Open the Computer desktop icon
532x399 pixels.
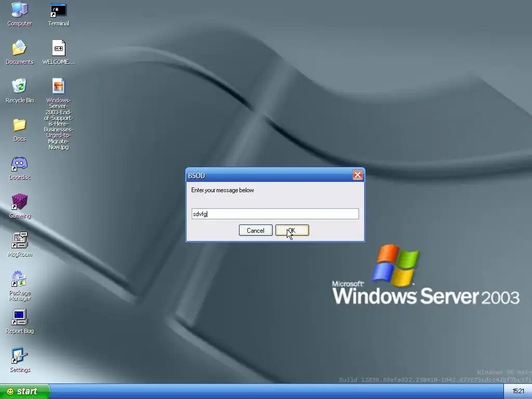20,14
